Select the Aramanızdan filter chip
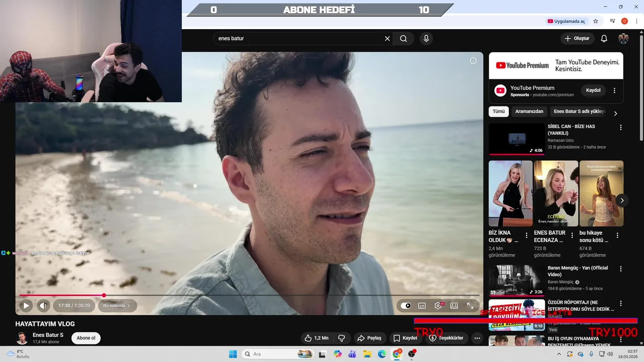The width and height of the screenshot is (644, 362). point(529,112)
